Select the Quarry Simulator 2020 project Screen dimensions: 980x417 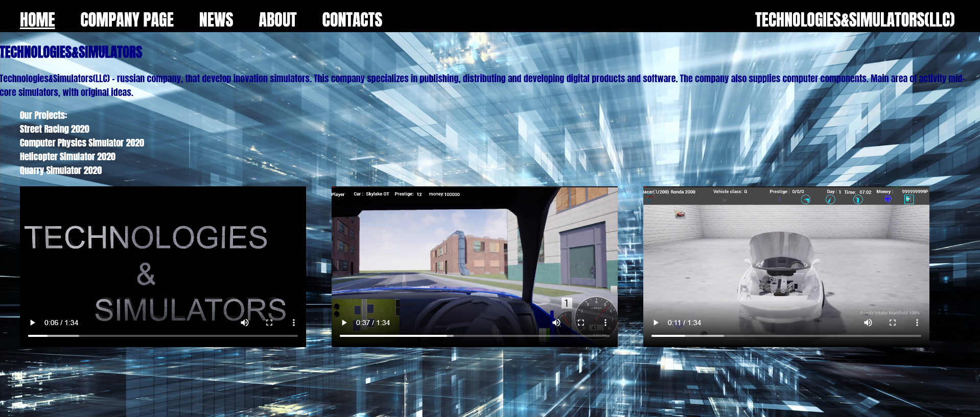coord(61,170)
